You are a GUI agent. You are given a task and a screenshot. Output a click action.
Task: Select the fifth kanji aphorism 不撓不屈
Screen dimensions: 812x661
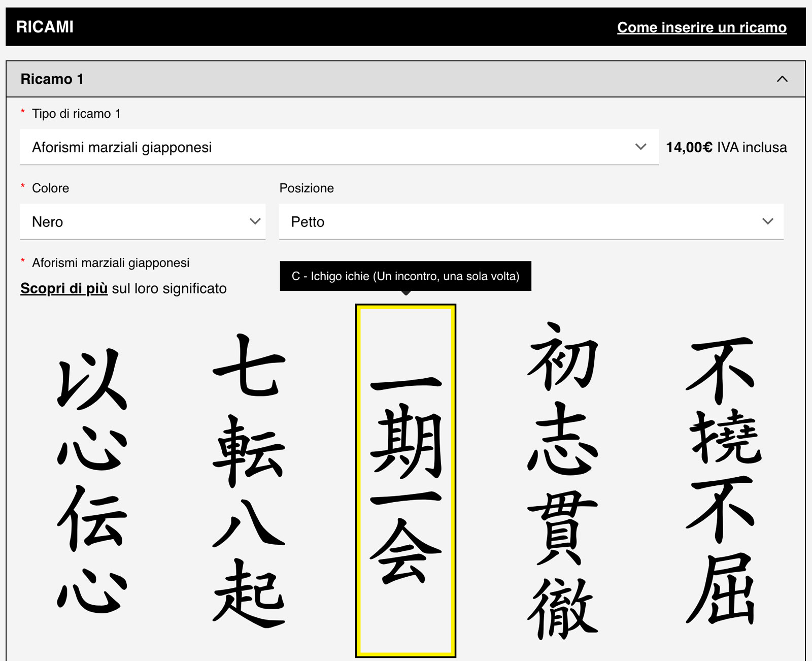tap(722, 480)
